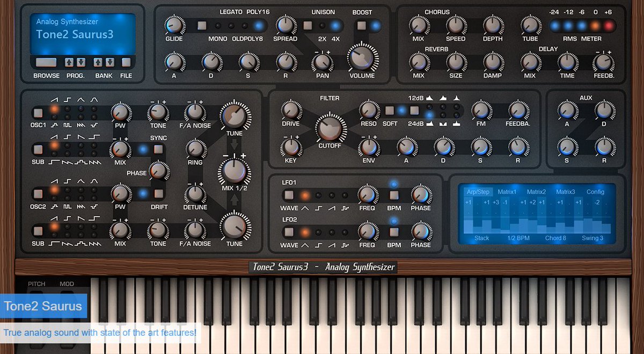Screen dimensions: 644x354
Task: Switch to the Arp/Step tab
Action: 478,192
